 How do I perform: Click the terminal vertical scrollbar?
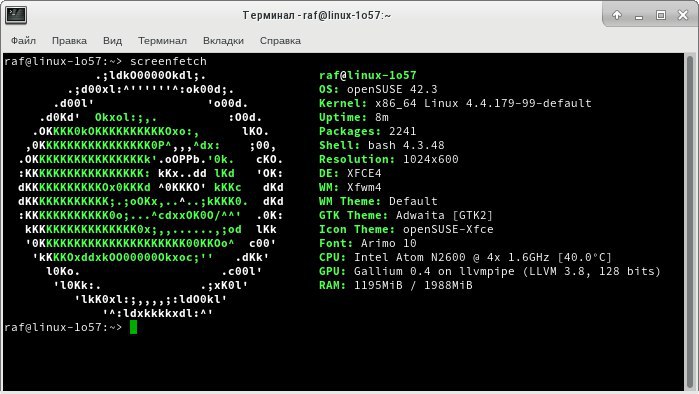690,222
